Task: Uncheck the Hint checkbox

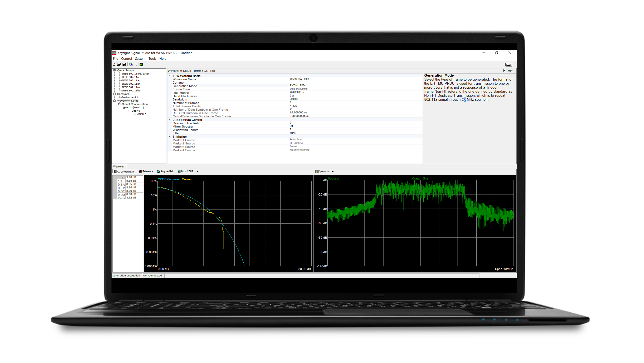Action: tap(505, 71)
